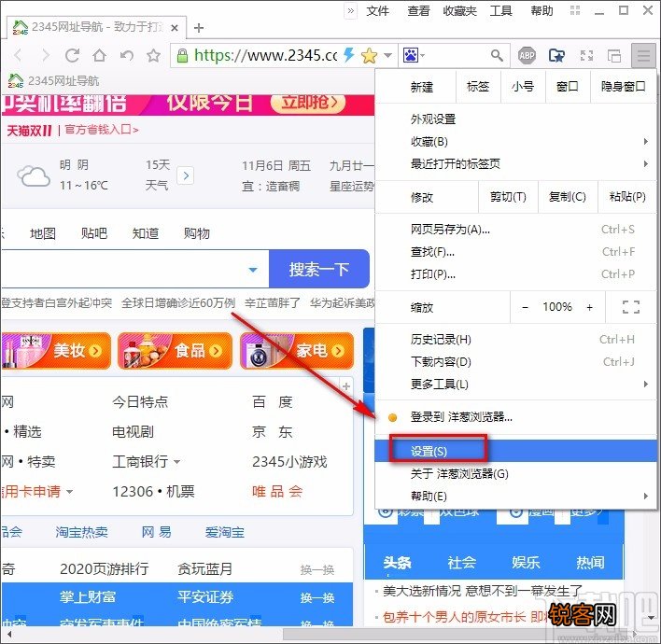Click the grid skin icon in title bar
The image size is (661, 644).
[575, 10]
